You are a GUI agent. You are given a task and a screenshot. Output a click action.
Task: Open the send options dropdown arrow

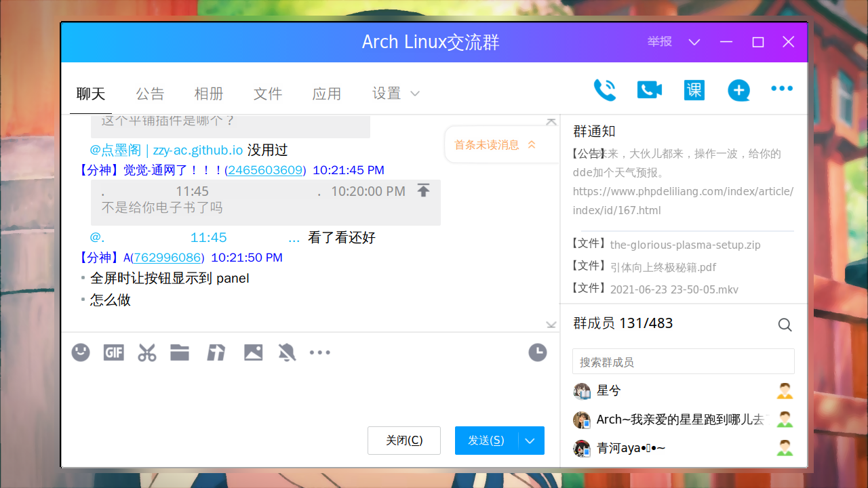coord(530,441)
